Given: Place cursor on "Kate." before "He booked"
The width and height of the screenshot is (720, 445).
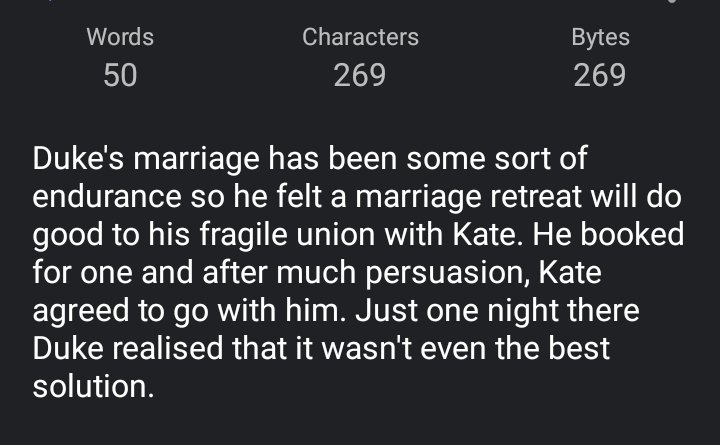Looking at the screenshot, I should (488, 234).
